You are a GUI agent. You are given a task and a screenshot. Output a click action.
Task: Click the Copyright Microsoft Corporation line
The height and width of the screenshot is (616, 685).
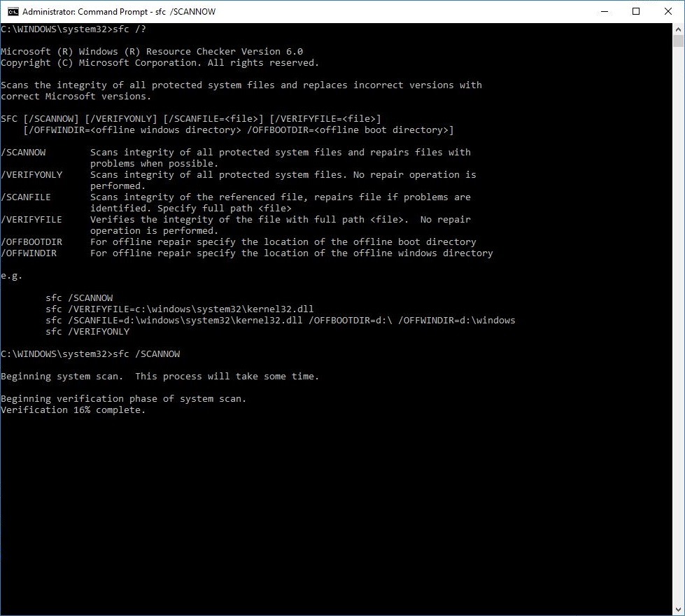[x=160, y=63]
